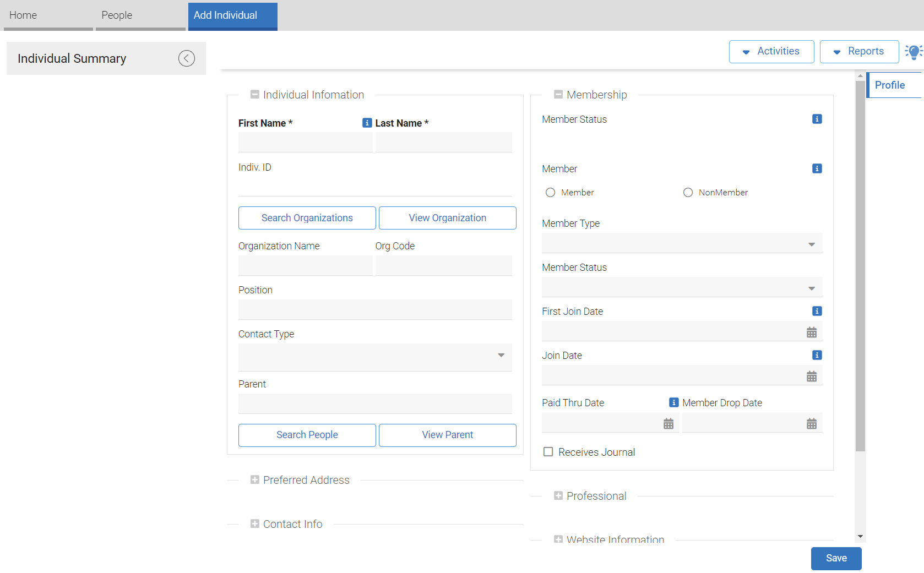Click the View Organization button

coord(448,218)
